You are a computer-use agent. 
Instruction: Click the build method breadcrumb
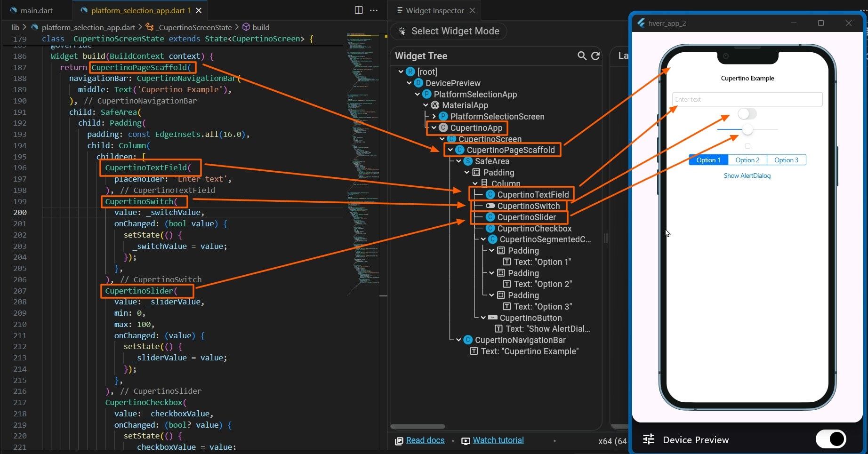(x=261, y=27)
